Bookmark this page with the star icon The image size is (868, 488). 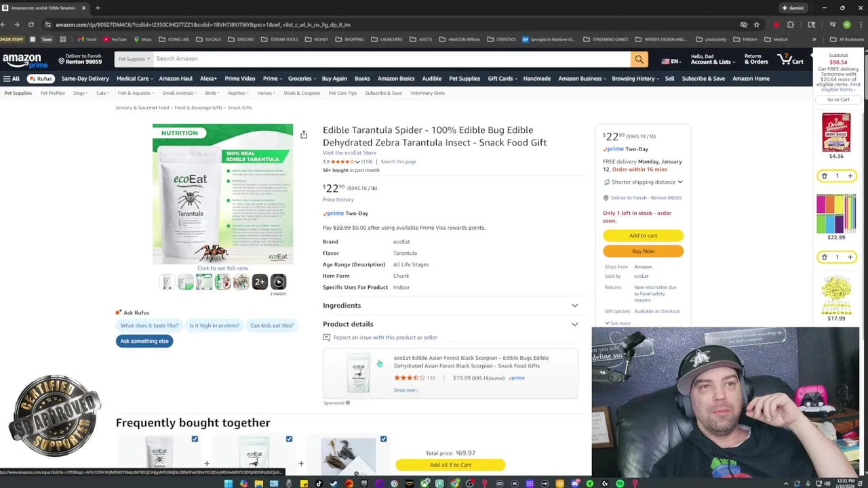756,24
